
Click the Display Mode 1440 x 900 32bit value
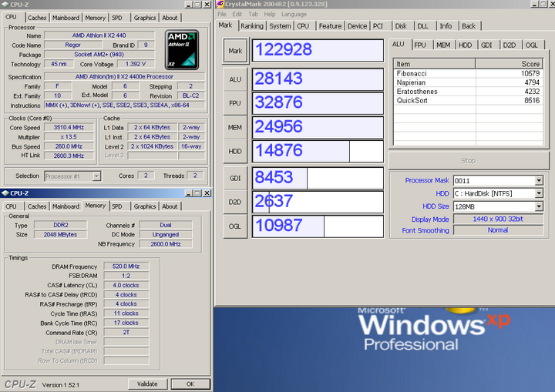click(x=498, y=219)
